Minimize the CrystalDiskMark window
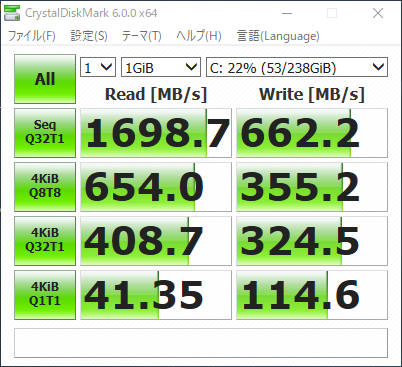 click(287, 13)
